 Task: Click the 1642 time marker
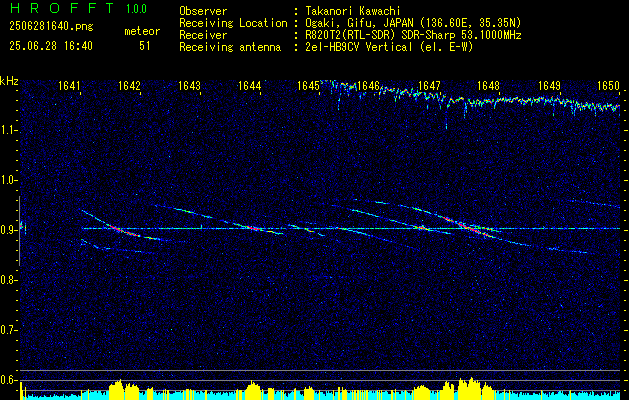pyautogui.click(x=130, y=85)
